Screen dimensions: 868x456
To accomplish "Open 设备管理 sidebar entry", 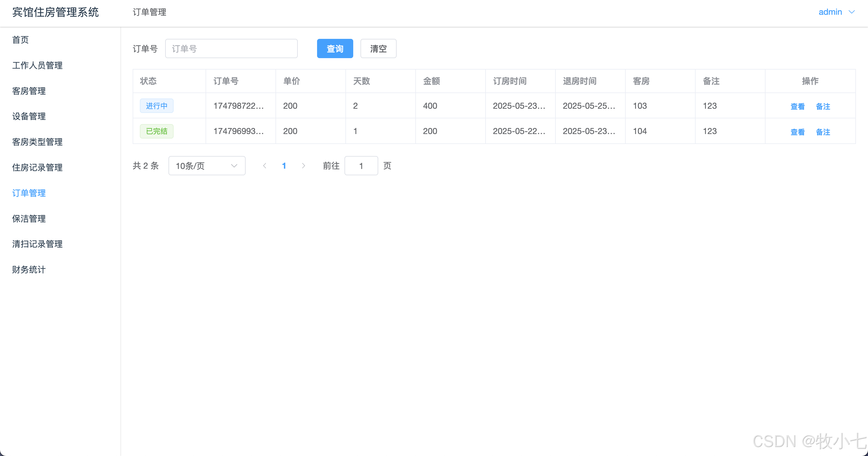I will click(x=29, y=116).
